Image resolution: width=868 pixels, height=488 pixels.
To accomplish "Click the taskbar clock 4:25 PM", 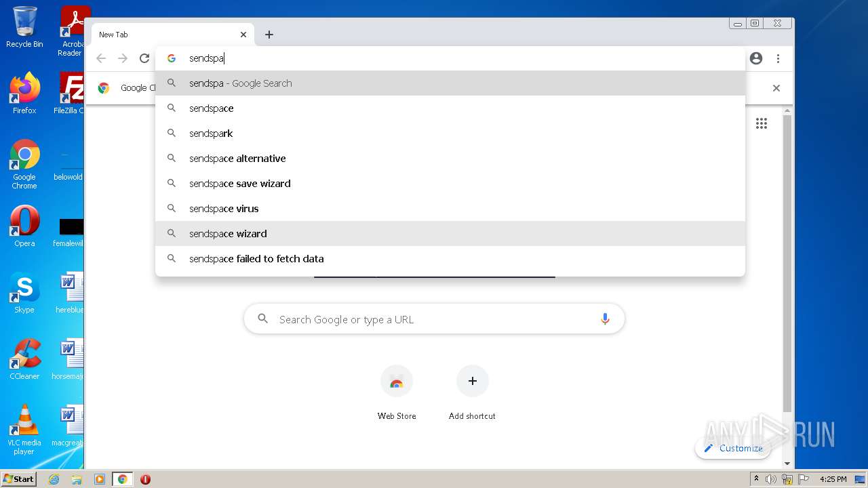I will [833, 479].
